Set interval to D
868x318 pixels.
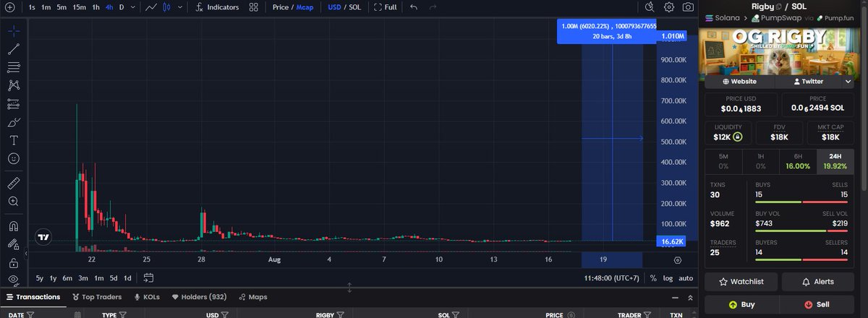(122, 7)
